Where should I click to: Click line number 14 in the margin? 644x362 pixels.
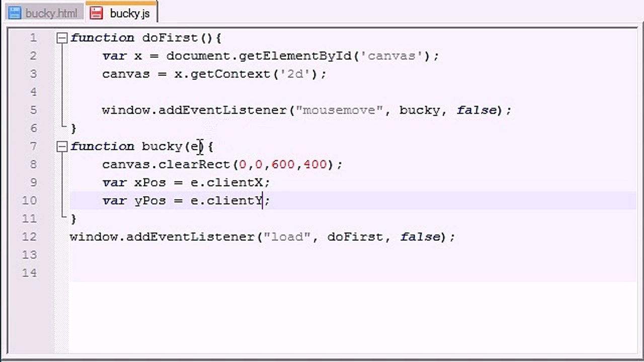click(29, 273)
